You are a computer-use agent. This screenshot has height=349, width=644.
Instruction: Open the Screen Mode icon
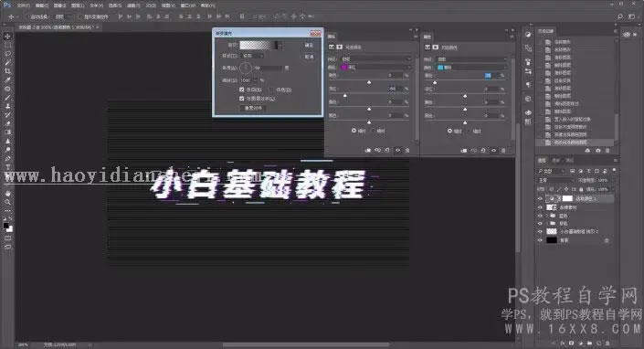8,247
